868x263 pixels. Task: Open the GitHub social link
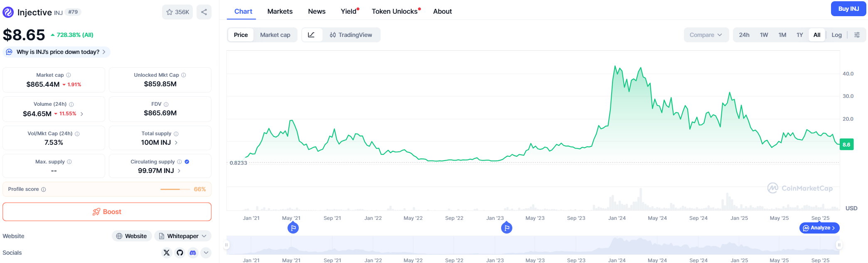click(x=180, y=253)
